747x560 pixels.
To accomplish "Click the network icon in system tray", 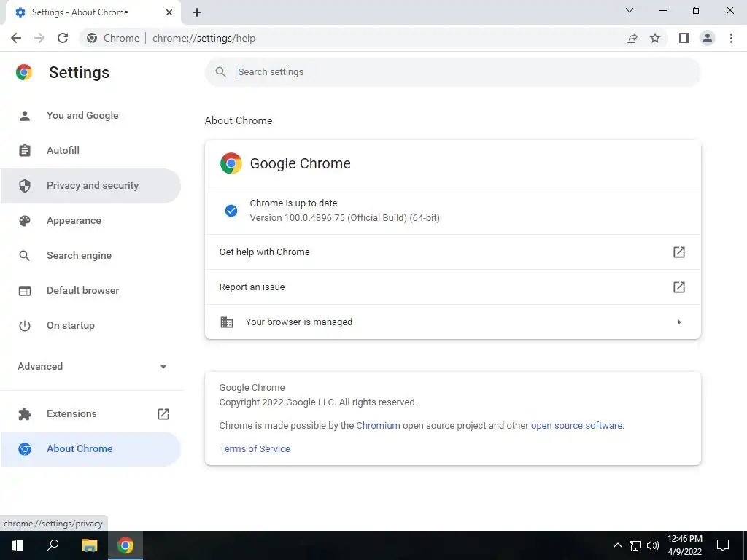I will tap(635, 545).
